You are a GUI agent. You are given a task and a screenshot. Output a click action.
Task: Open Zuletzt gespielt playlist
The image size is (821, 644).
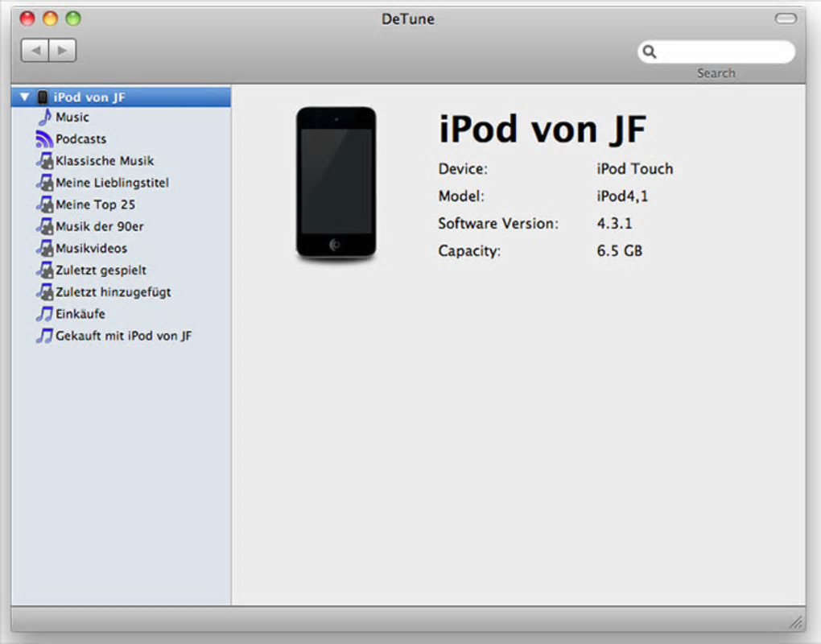pos(101,270)
